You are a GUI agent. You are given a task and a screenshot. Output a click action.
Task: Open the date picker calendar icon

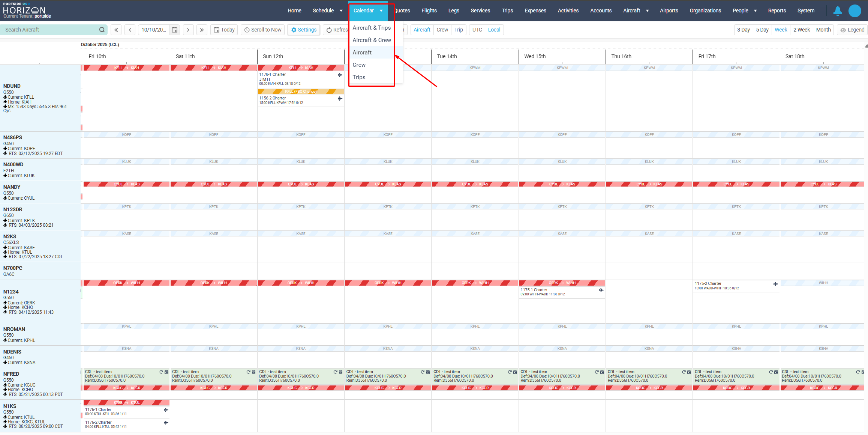[x=175, y=30]
